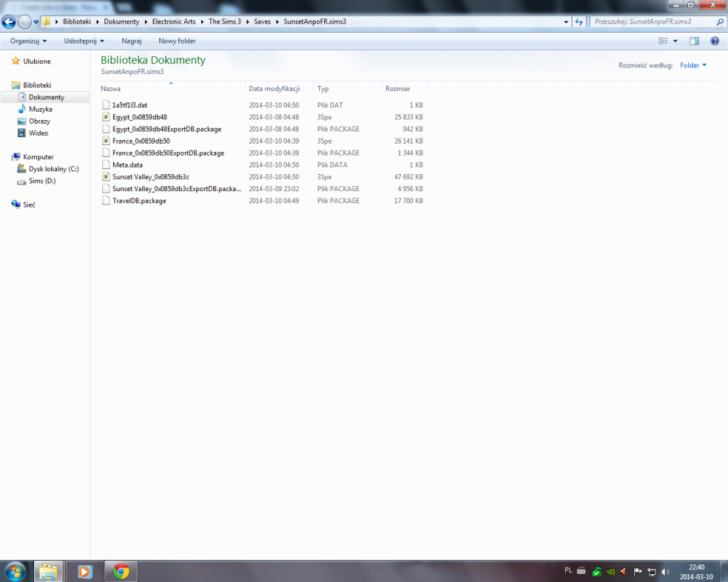The width and height of the screenshot is (728, 582).
Task: Select Sims (D:) drive in sidebar
Action: pyautogui.click(x=42, y=181)
